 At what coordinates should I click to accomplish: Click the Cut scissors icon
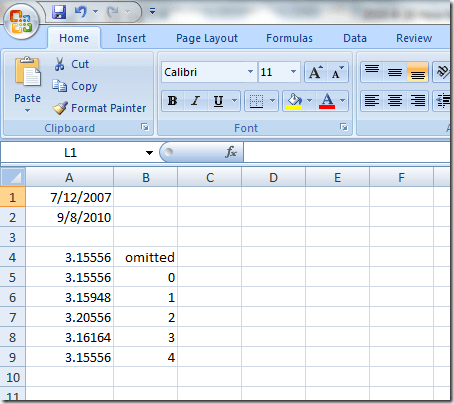click(59, 64)
